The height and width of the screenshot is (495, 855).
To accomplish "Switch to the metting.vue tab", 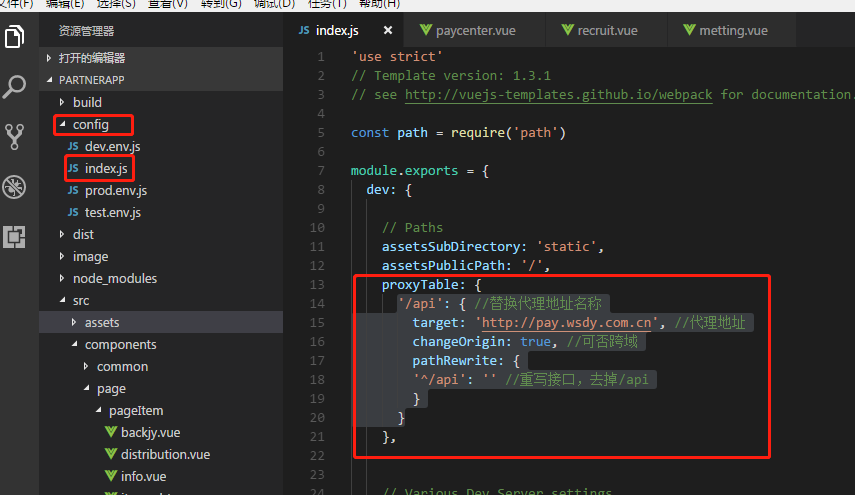I will coord(732,31).
